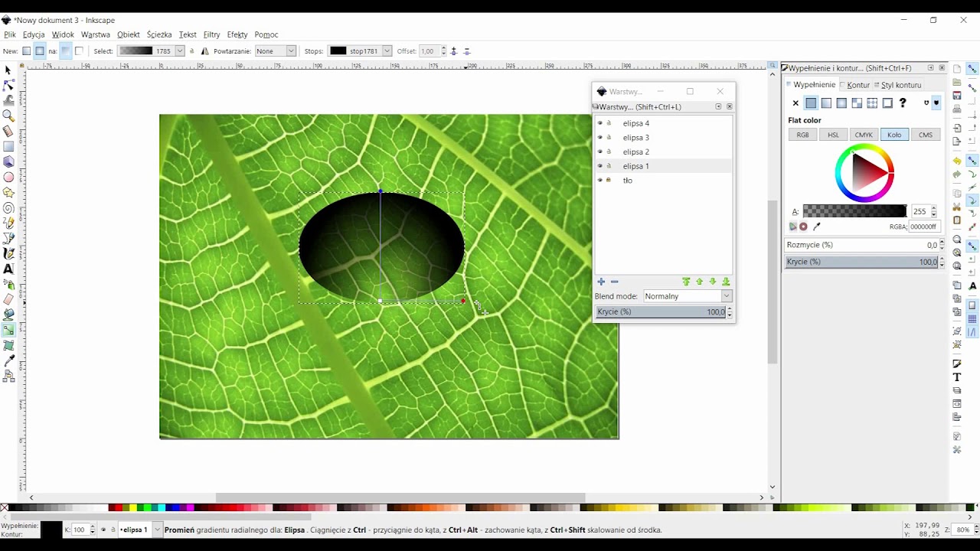
Task: Select the Calligraphy tool
Action: click(x=8, y=253)
